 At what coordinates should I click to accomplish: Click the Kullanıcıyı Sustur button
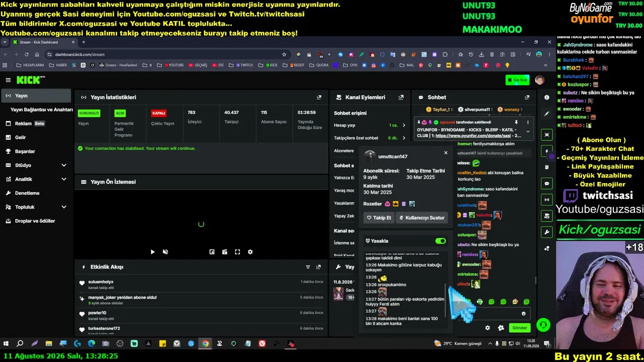(422, 218)
